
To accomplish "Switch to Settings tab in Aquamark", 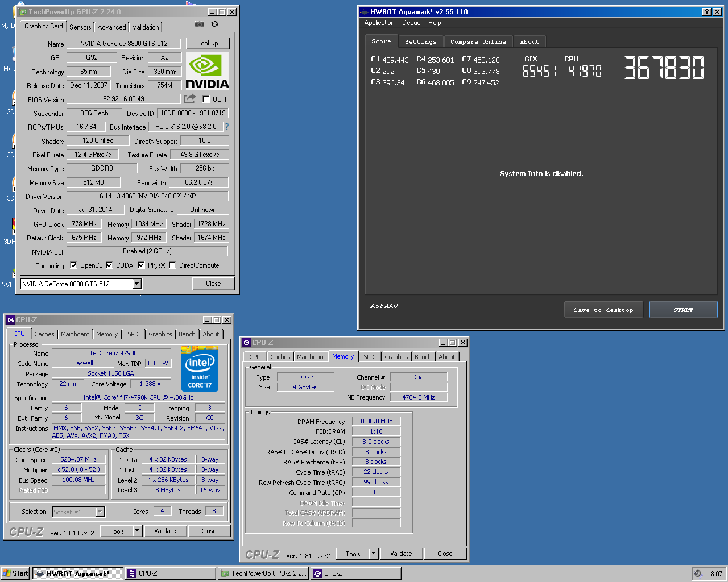I will 421,41.
